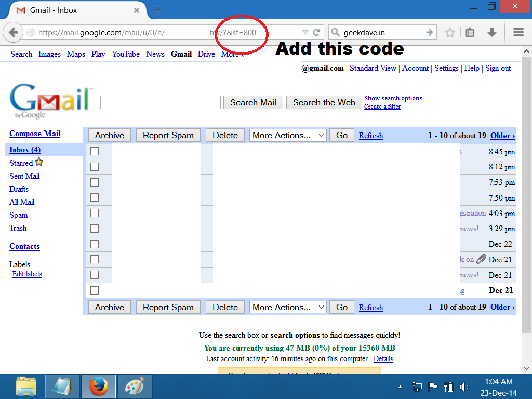Open the Edit labels link
The height and width of the screenshot is (399, 532).
(27, 274)
